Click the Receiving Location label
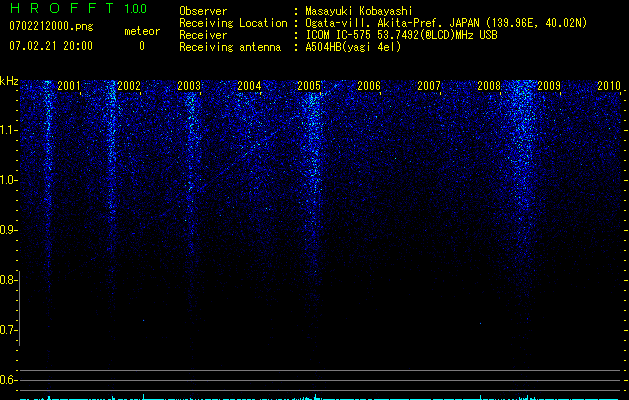The image size is (629, 400). pos(233,23)
